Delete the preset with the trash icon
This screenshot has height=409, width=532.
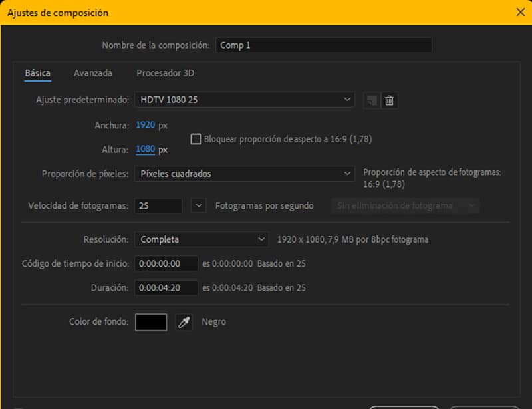tap(390, 100)
